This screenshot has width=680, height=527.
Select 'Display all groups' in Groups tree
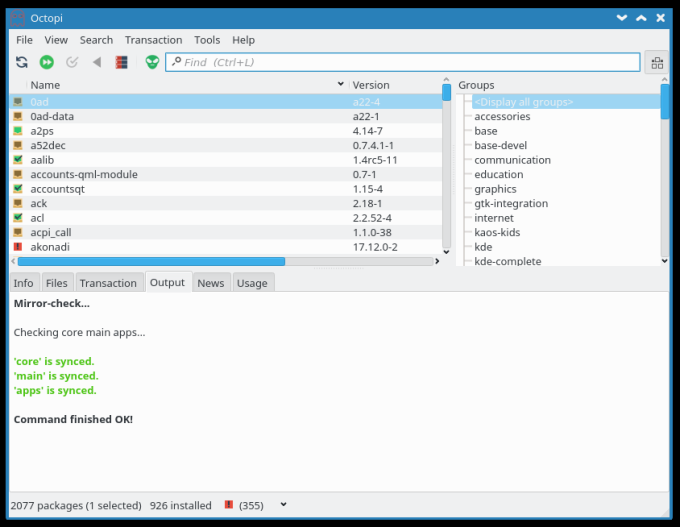click(523, 102)
